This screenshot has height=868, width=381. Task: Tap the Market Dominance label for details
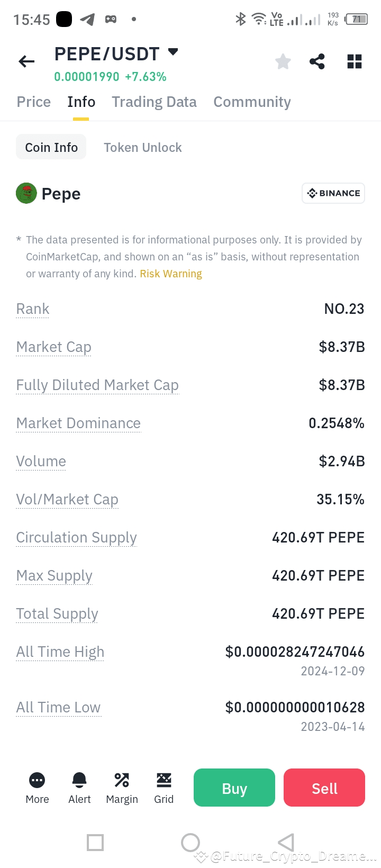[x=78, y=423]
